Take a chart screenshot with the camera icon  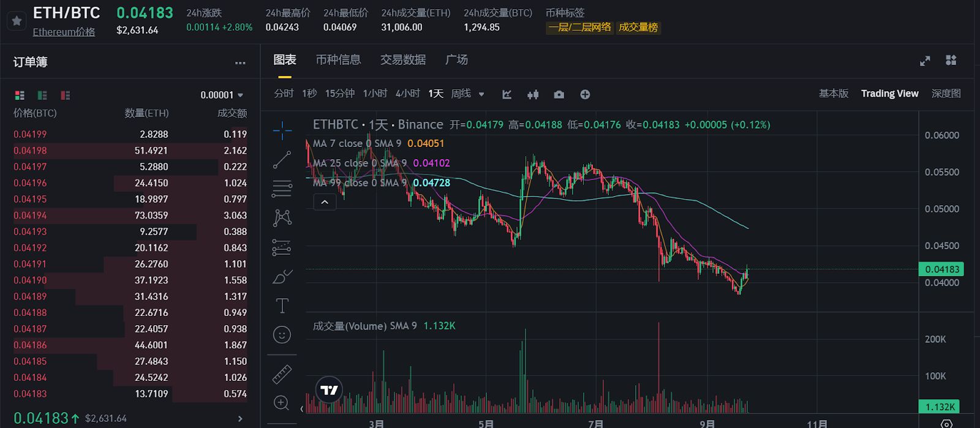559,94
